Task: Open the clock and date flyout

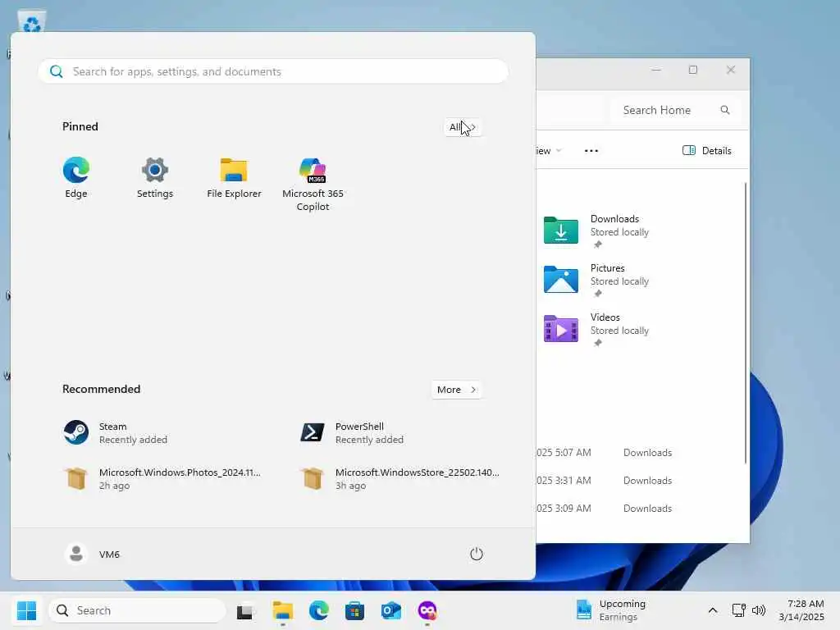Action: click(x=801, y=610)
